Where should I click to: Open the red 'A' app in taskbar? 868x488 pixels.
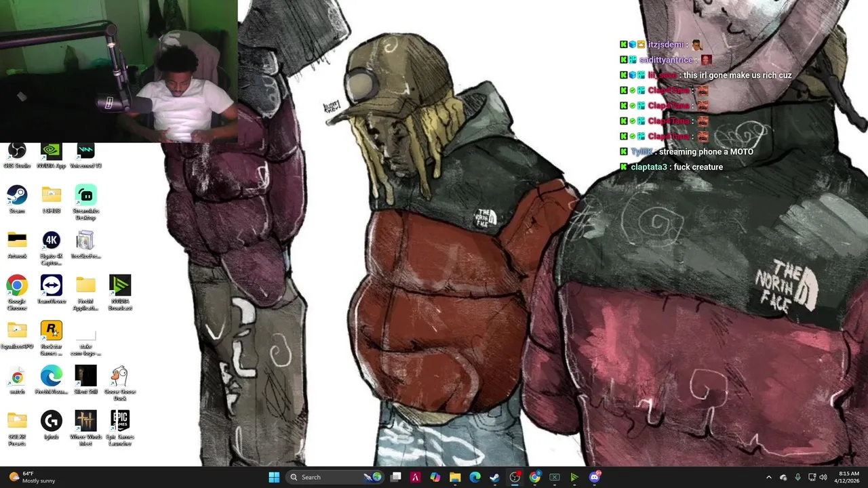pos(416,477)
